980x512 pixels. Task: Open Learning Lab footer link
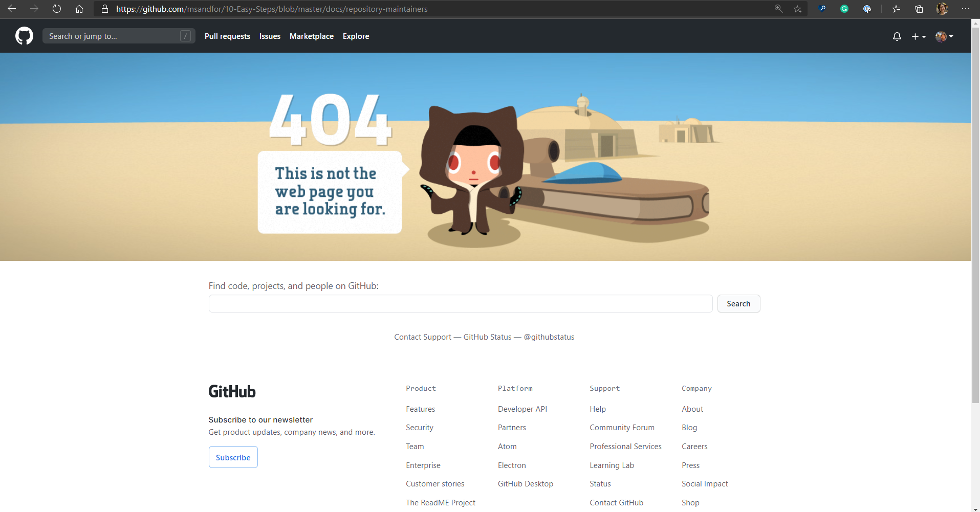[612, 465]
